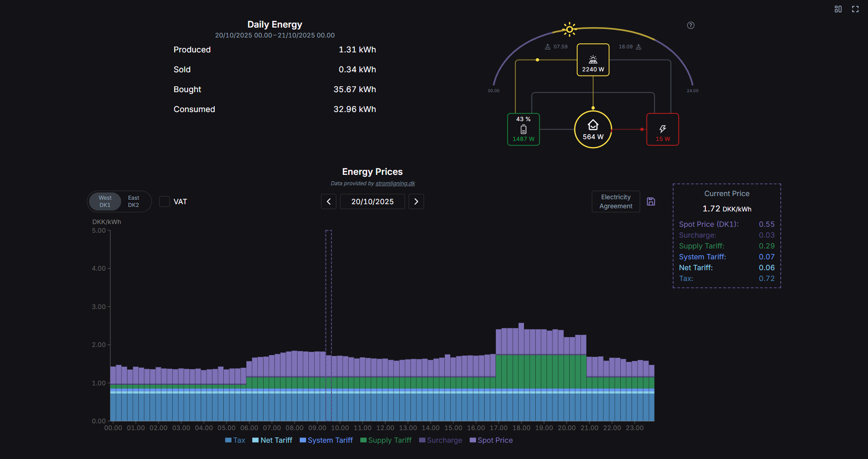Open the Electricity Agreement button
This screenshot has height=459, width=868.
tap(615, 201)
